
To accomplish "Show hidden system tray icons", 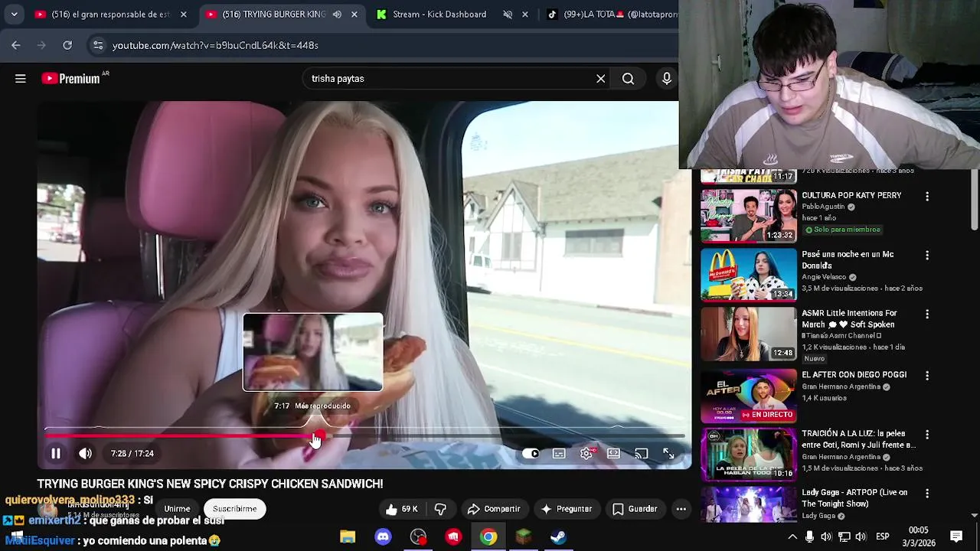I will click(x=792, y=536).
